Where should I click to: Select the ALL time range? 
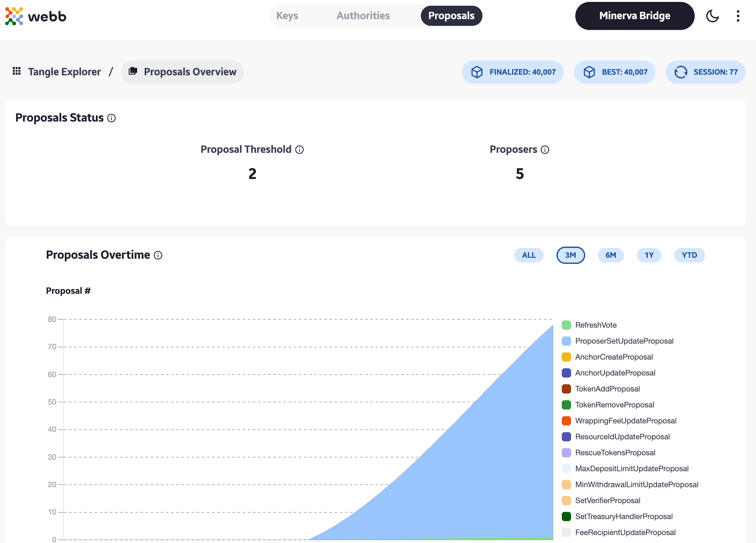(x=529, y=255)
